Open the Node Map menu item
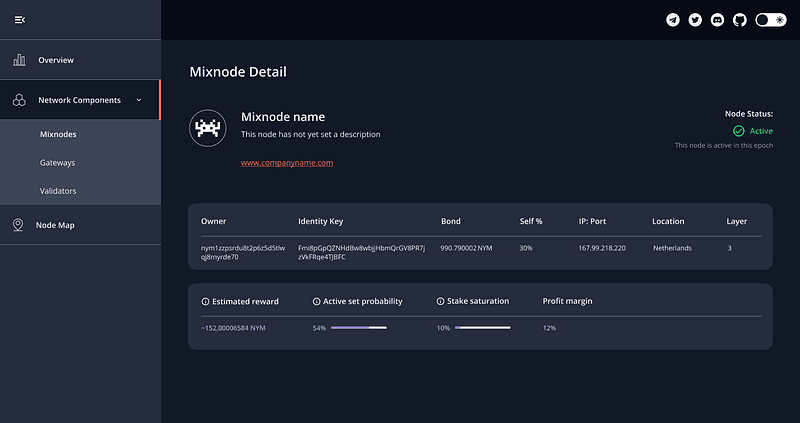800x423 pixels. [55, 225]
